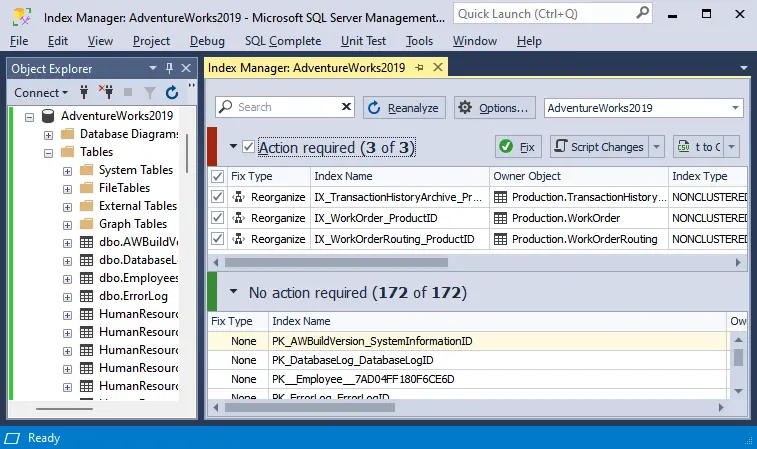Click the Script Changes button
Viewport: 757px width, 449px height.
click(599, 147)
